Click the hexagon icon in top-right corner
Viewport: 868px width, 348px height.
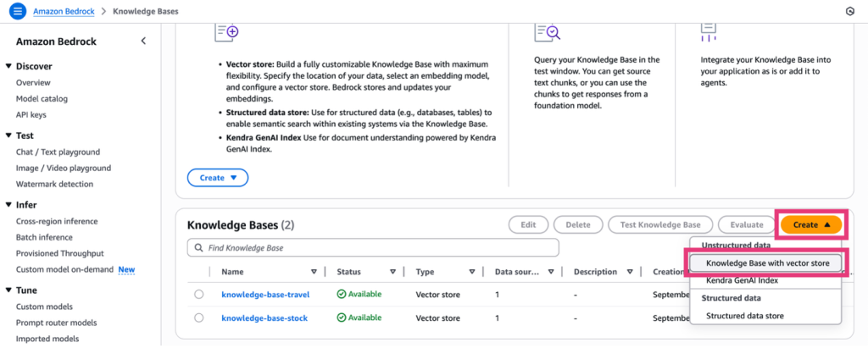click(x=849, y=11)
